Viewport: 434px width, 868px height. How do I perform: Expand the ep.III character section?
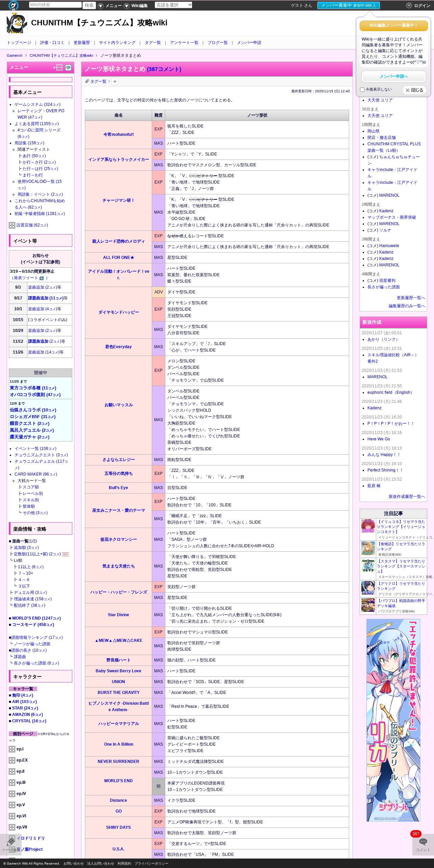coord(12,782)
